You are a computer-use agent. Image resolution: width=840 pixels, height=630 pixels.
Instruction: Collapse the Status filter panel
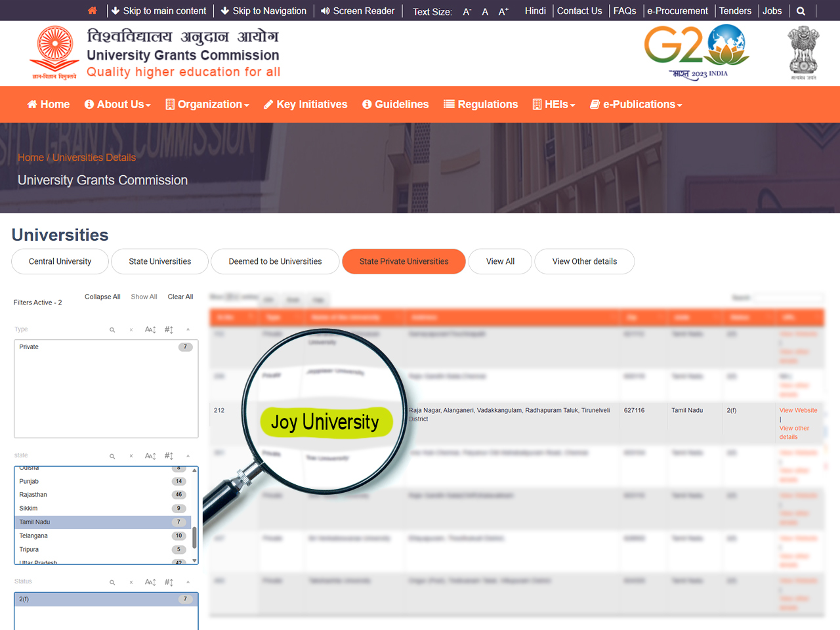(188, 582)
